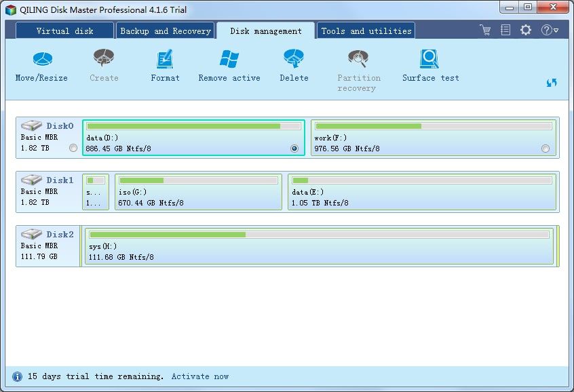574x392 pixels.
Task: Click the "886.45 GB Ntfs/8" text
Action: click(118, 149)
